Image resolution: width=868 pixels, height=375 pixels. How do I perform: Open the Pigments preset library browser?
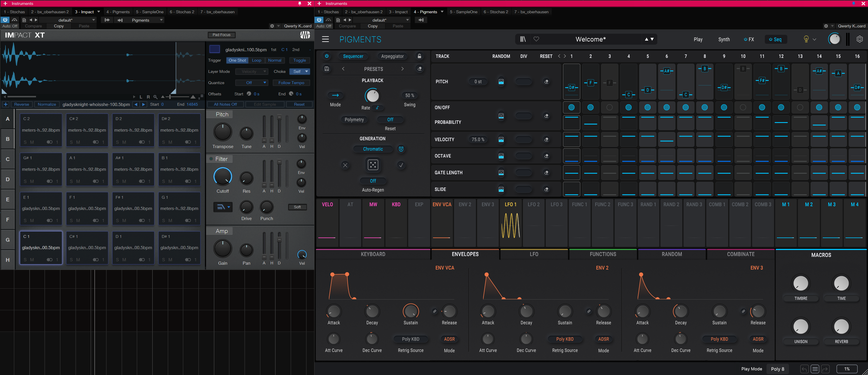click(523, 39)
